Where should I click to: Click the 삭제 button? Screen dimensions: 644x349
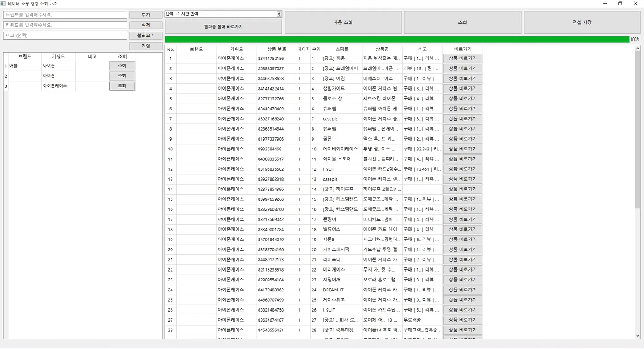click(146, 25)
